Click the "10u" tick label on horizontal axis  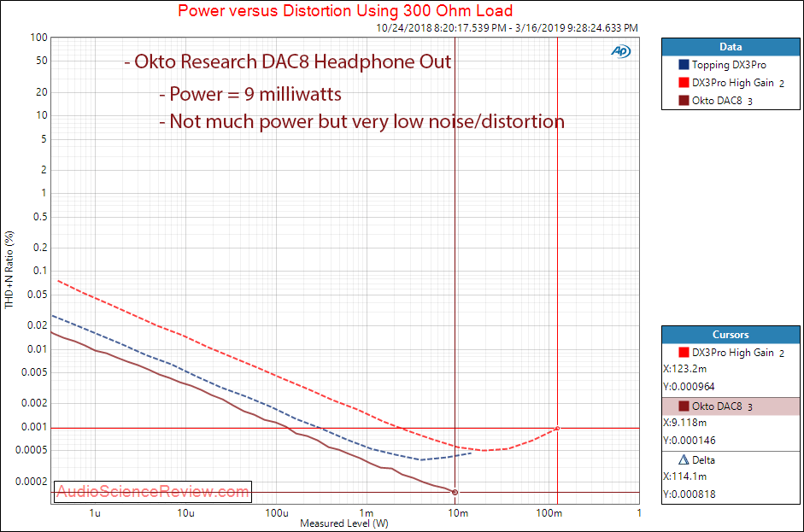(x=185, y=513)
